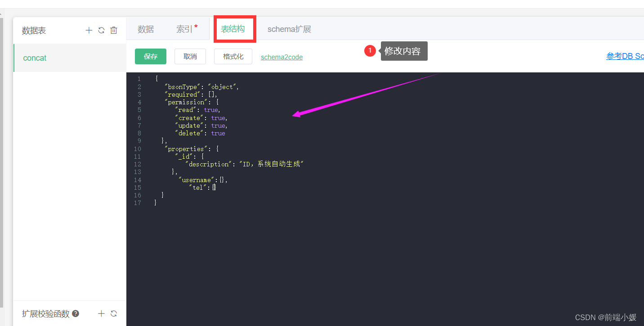Click the "description" line with ID，系统自动生成
The width and height of the screenshot is (644, 326).
click(245, 164)
